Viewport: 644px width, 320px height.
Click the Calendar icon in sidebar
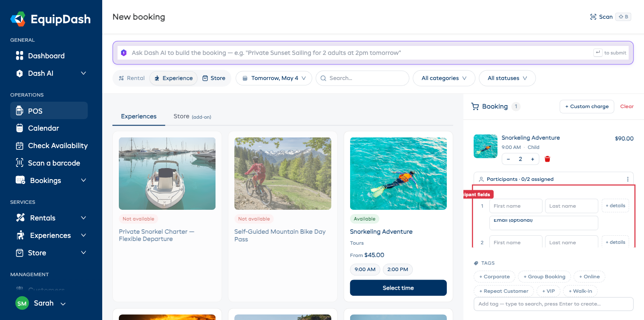(x=20, y=128)
